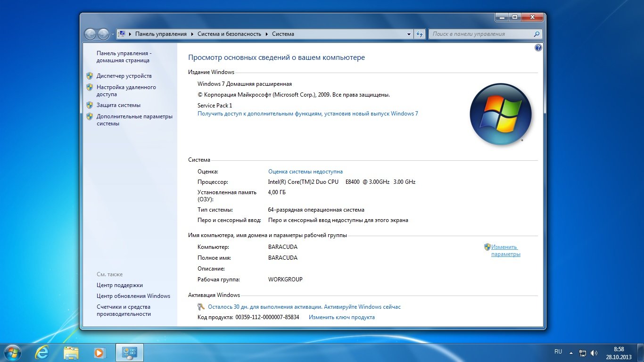644x362 pixels.
Task: Click the keys icon beside the activation message
Action: click(201, 307)
